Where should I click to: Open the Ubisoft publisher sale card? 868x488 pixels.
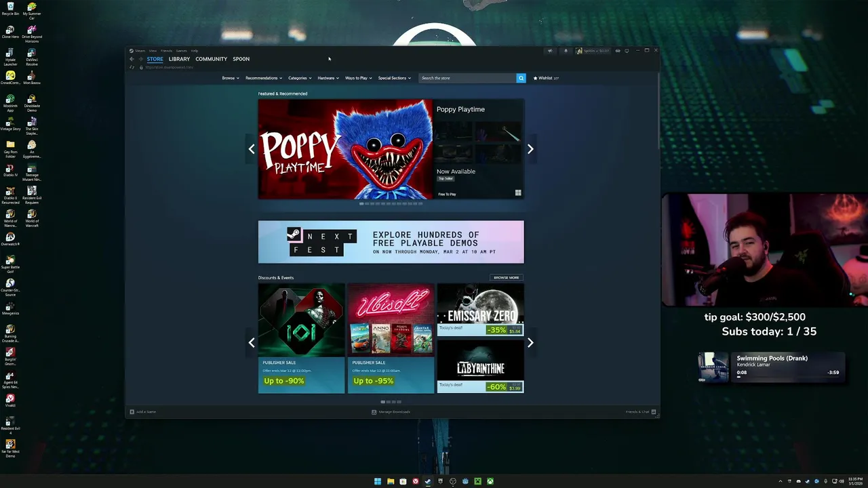391,338
